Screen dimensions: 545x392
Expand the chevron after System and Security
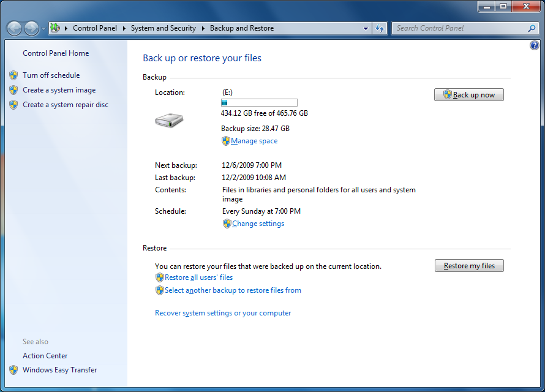point(203,28)
